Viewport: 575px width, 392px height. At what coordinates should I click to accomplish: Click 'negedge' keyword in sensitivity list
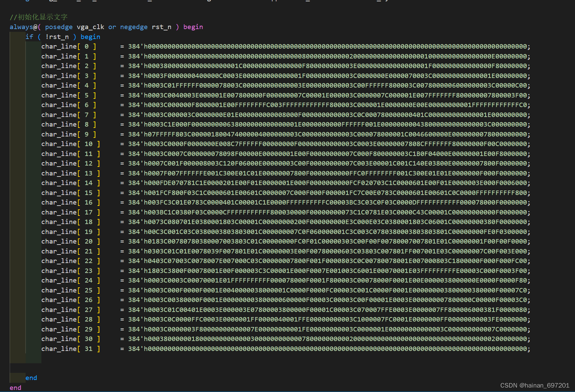pyautogui.click(x=134, y=27)
